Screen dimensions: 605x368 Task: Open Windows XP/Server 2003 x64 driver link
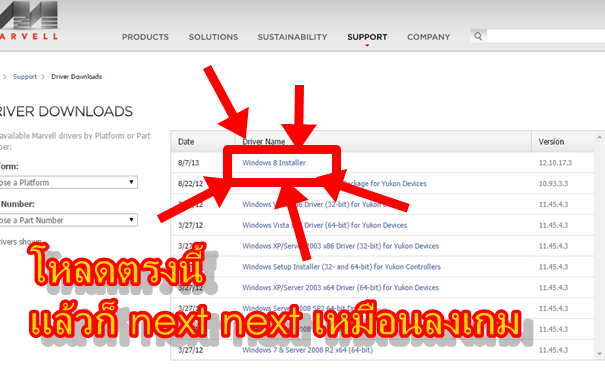click(x=340, y=288)
